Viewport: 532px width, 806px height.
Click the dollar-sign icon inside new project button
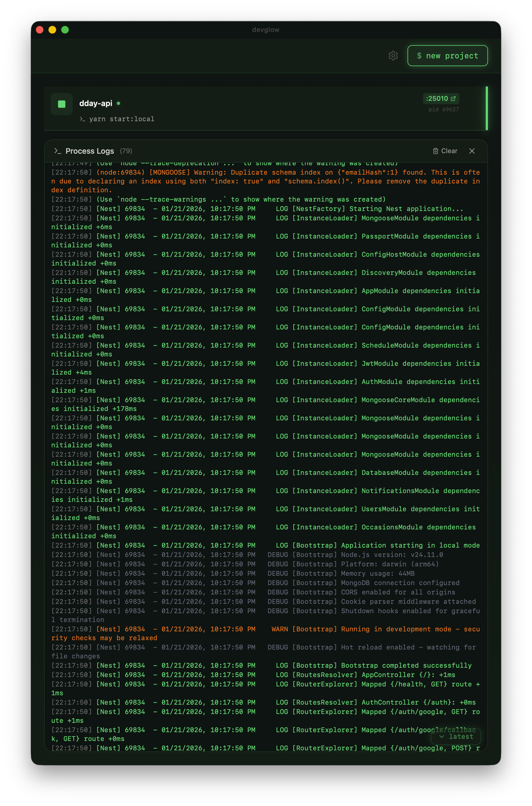[x=419, y=56]
